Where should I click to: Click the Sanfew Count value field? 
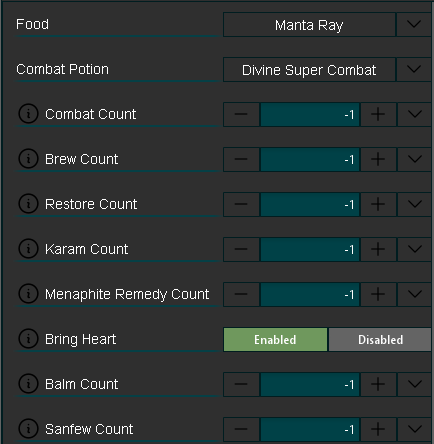(310, 429)
